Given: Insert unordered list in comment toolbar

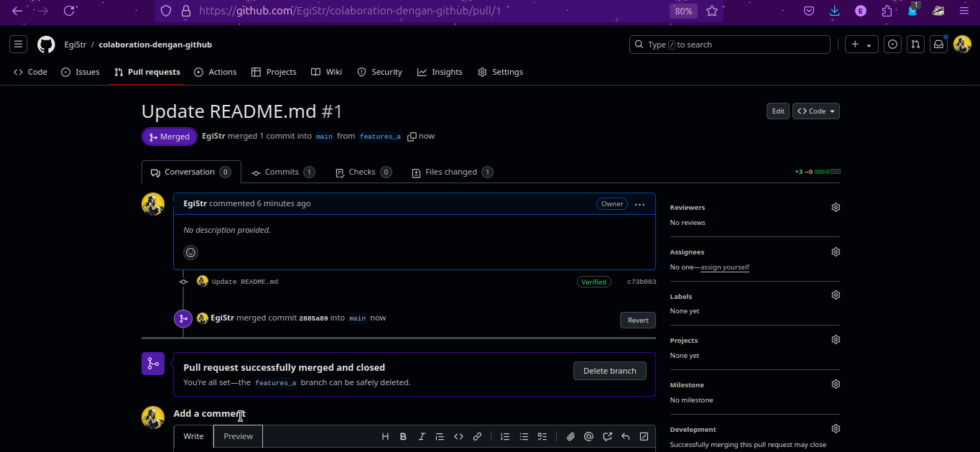Looking at the screenshot, I should tap(524, 436).
